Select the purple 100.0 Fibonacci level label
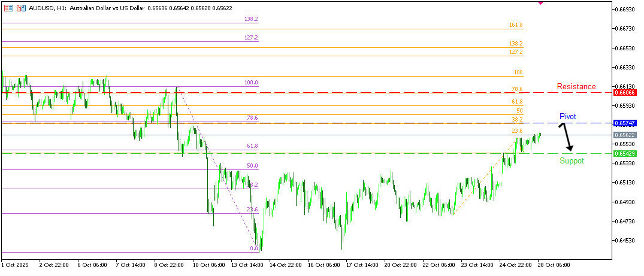644x276 pixels. click(251, 83)
